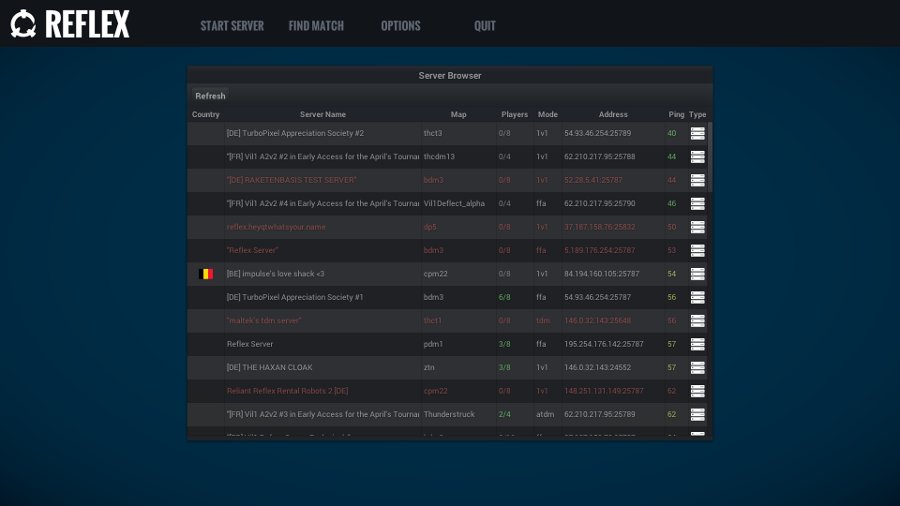
Task: Click the Server Browser title bar
Action: point(450,75)
